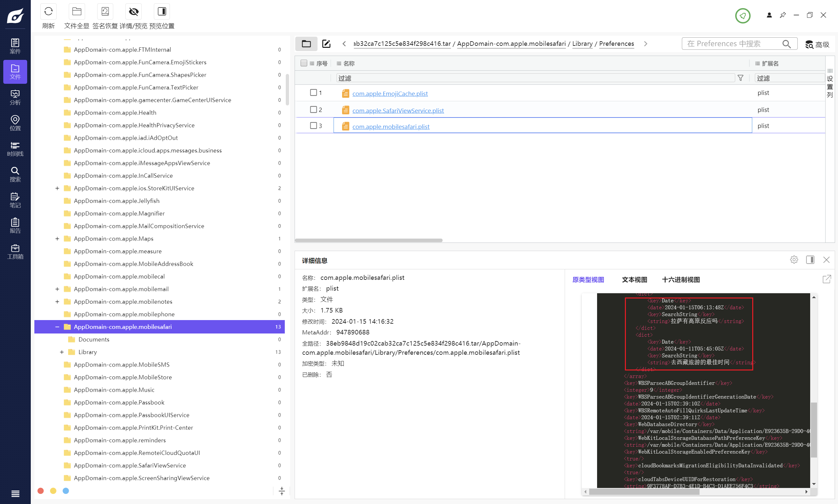Open the 工具箱 toolbox section in sidebar
Screen dimensions: 838x504
pyautogui.click(x=15, y=251)
